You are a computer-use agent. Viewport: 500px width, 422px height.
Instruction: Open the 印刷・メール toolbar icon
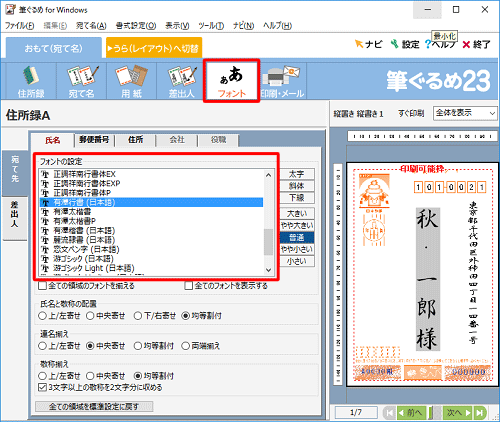282,81
